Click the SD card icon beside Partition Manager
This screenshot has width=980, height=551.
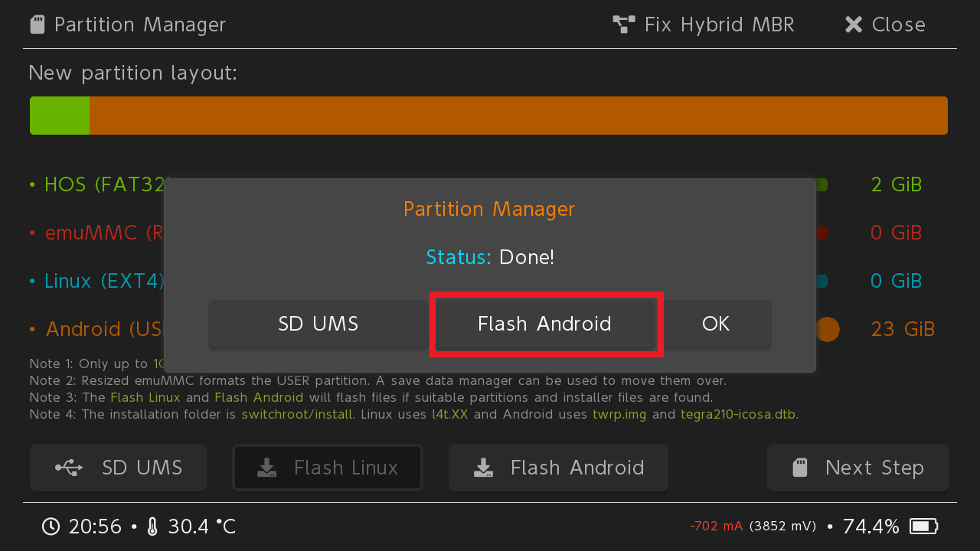pyautogui.click(x=37, y=24)
